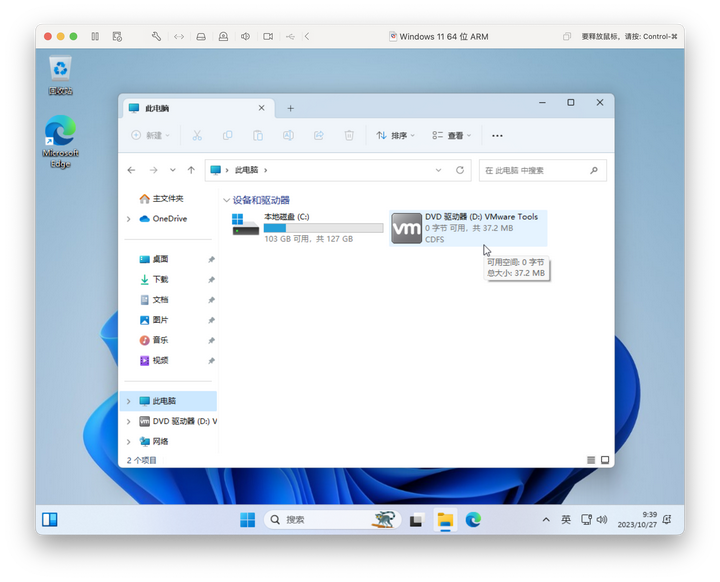Open 视频 in quick access
This screenshot has width=720, height=582.
coord(154,361)
